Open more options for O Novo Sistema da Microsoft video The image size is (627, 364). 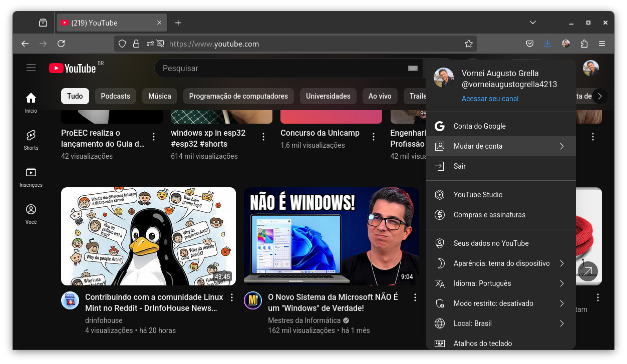click(415, 297)
